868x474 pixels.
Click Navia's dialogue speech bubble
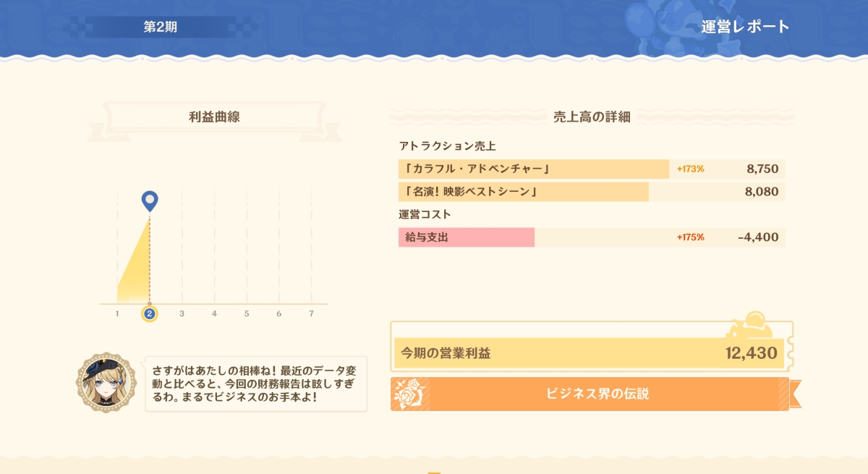point(256,384)
